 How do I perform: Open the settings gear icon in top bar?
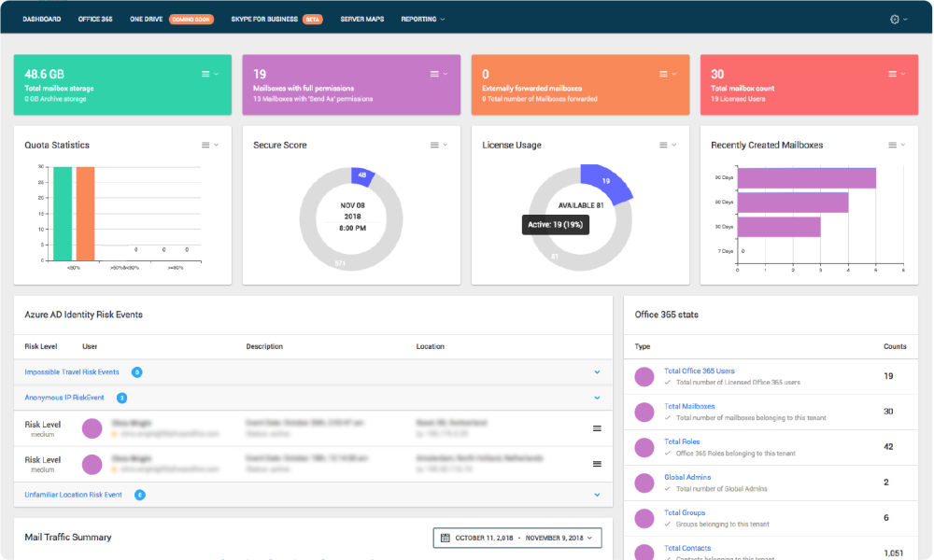tap(897, 19)
